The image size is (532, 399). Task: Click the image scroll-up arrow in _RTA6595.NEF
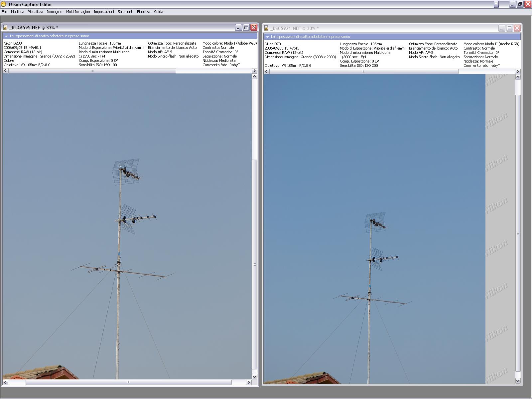coord(255,76)
